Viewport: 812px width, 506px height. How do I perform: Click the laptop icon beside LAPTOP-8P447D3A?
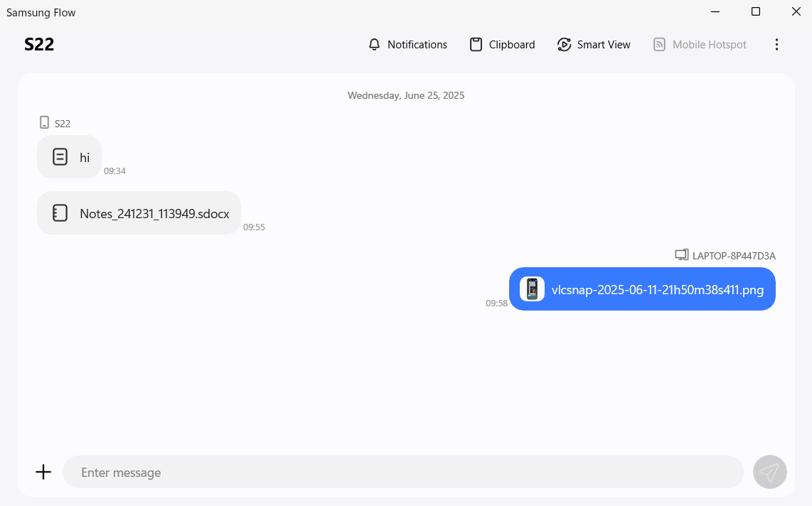pos(683,254)
